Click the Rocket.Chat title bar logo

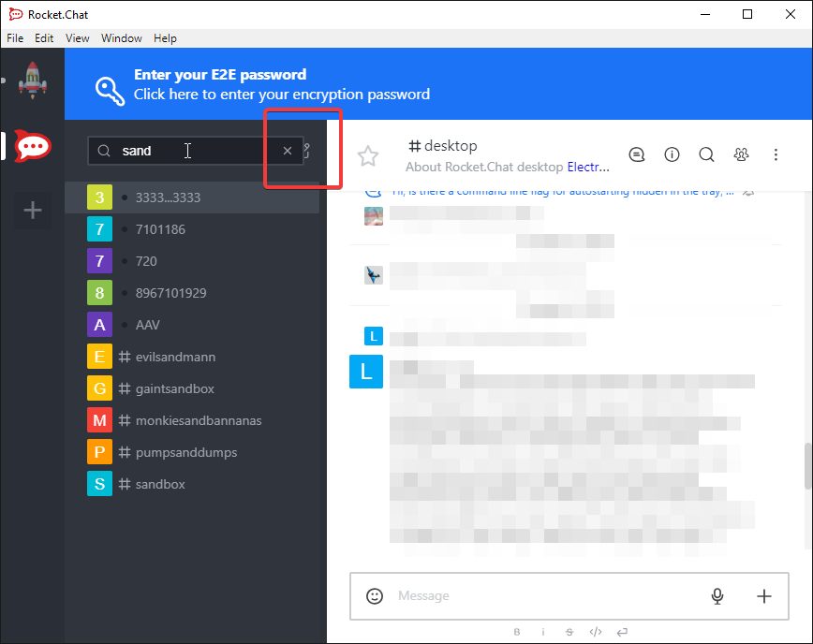pyautogui.click(x=16, y=14)
